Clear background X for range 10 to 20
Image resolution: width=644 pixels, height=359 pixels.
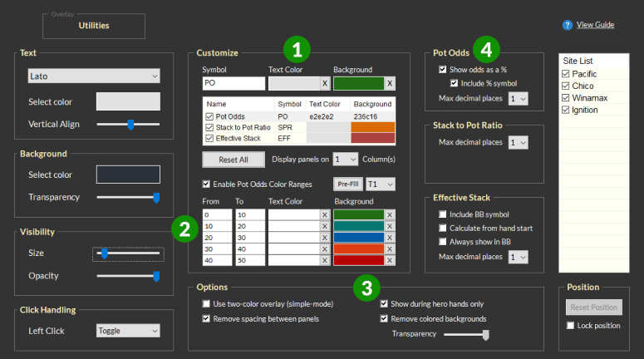tap(390, 226)
